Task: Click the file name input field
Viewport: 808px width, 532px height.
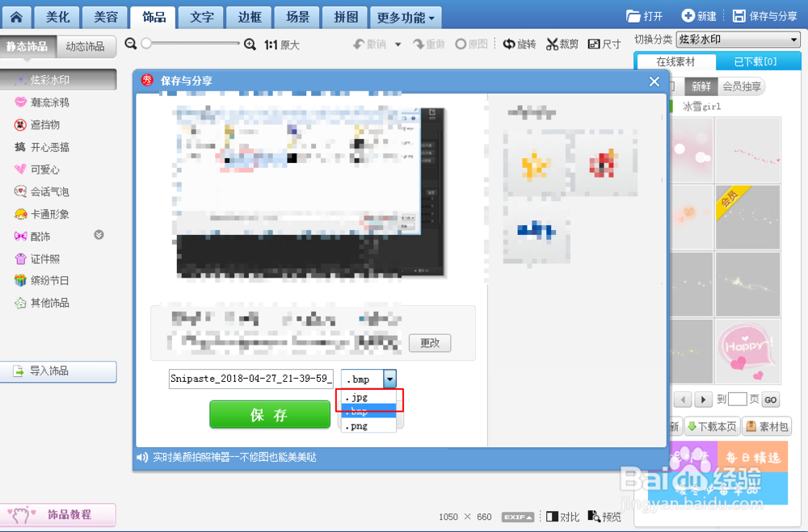Action: coord(251,379)
